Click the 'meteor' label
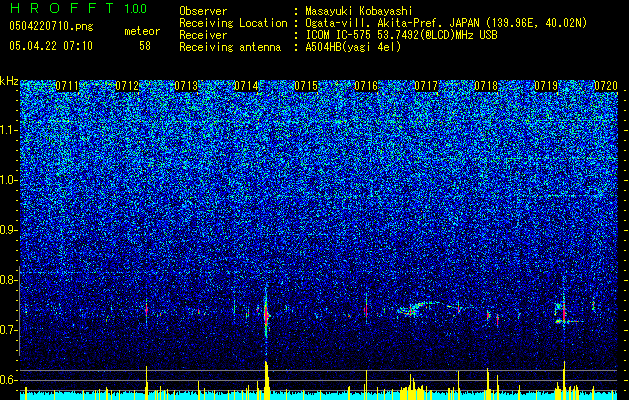The image size is (629, 400). [x=142, y=31]
